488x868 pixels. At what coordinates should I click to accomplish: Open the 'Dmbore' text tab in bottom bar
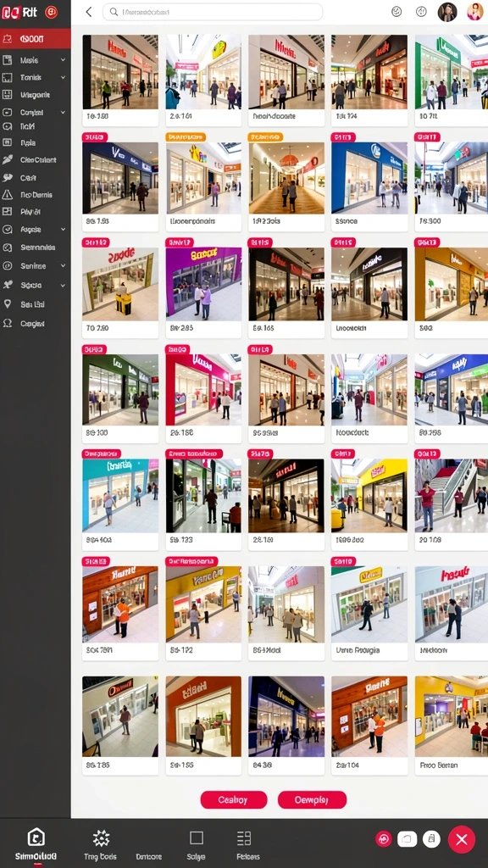(149, 856)
